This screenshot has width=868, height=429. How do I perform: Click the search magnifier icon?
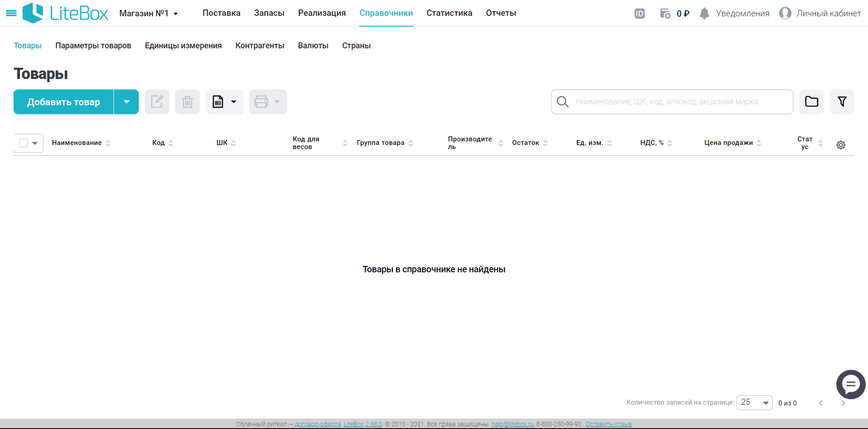562,102
